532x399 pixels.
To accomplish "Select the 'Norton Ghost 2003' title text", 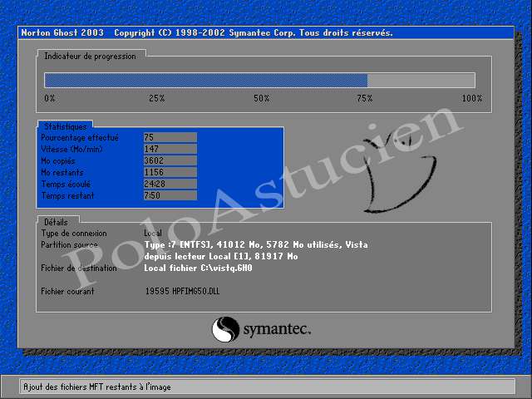I will 62,33.
